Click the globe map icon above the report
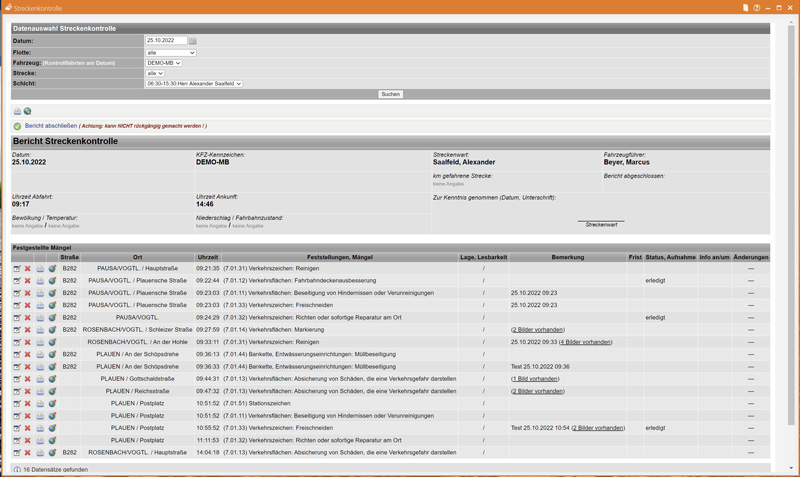800x477 pixels. click(28, 111)
